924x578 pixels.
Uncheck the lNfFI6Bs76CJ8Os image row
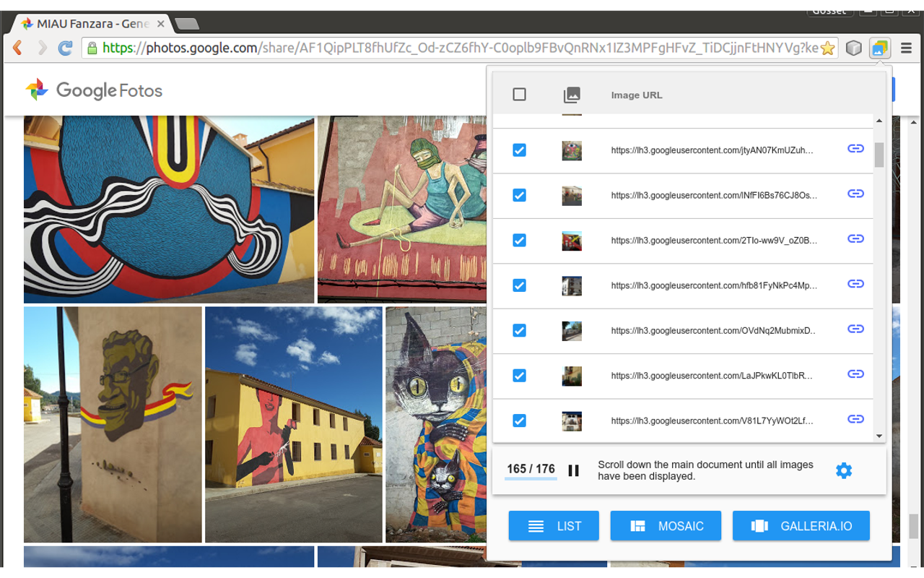pos(519,195)
